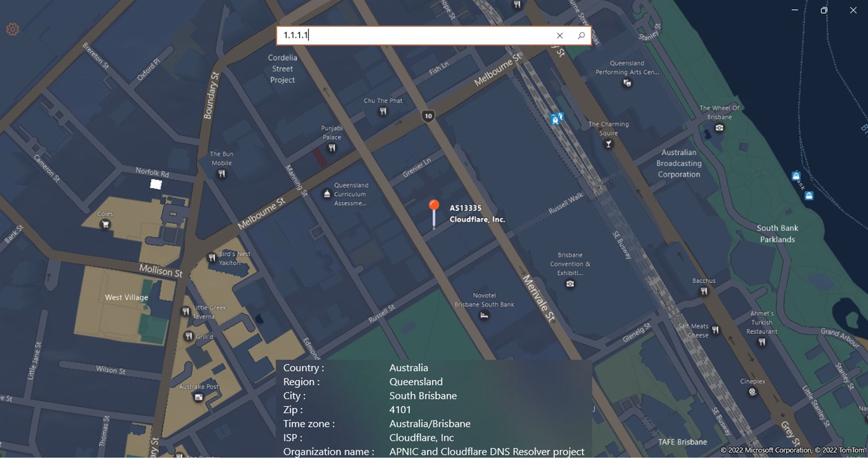Click the Chu The Phat restaurant icon
The image size is (868, 458).
tap(383, 112)
